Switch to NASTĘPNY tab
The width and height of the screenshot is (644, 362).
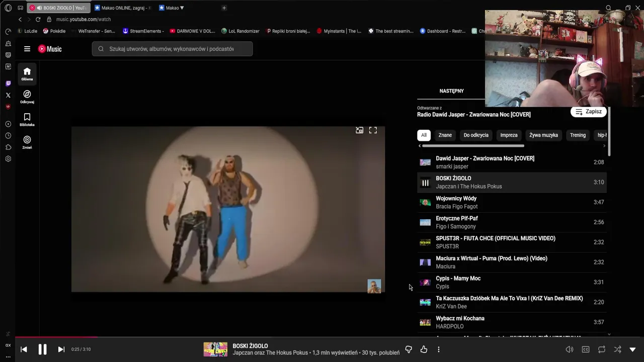click(451, 91)
